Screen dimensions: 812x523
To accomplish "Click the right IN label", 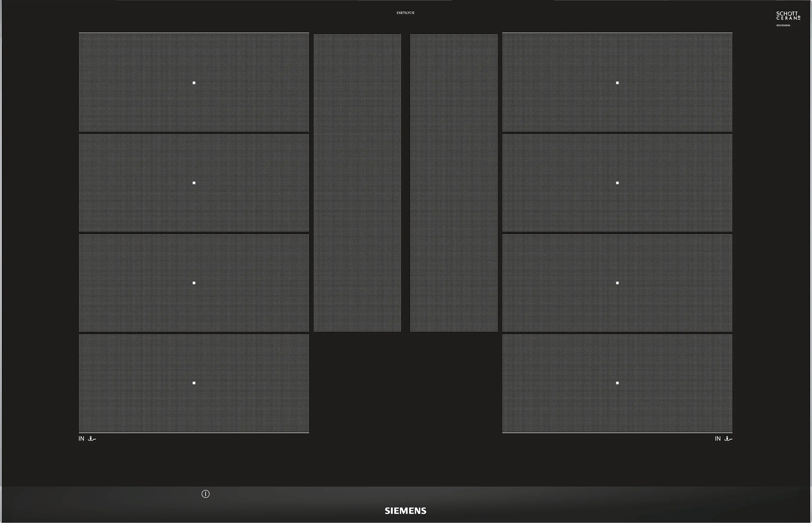I will (x=718, y=439).
